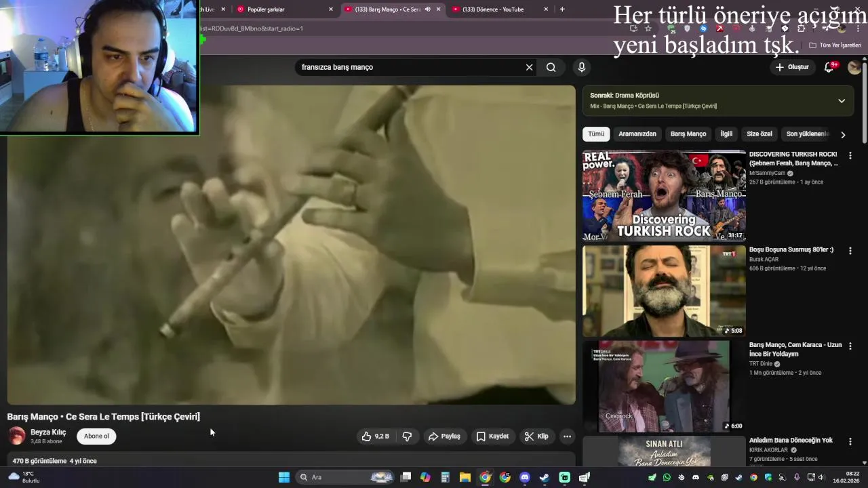The width and height of the screenshot is (868, 488).
Task: Click the magnifier search button on YouTube
Action: point(551,67)
